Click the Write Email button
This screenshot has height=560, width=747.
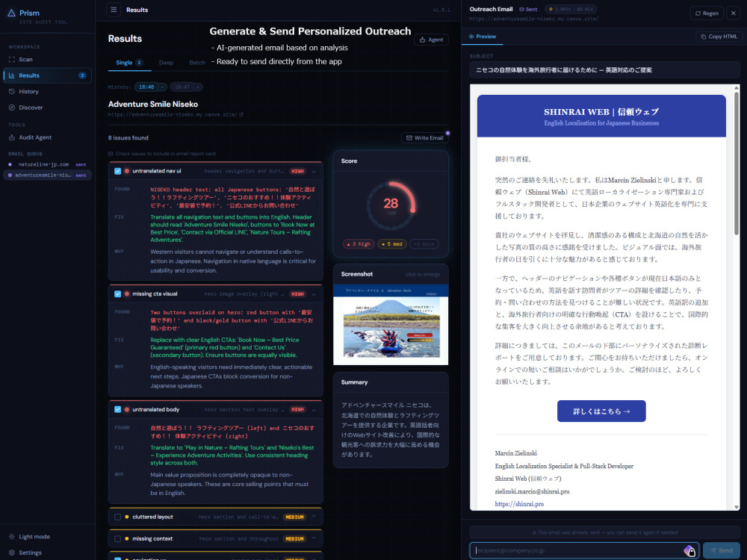coord(424,138)
